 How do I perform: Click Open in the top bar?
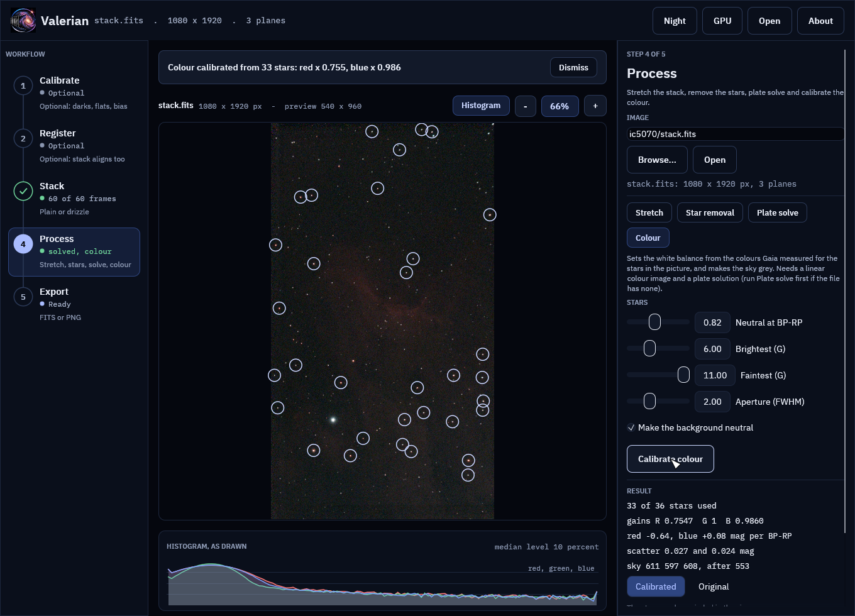click(x=769, y=21)
